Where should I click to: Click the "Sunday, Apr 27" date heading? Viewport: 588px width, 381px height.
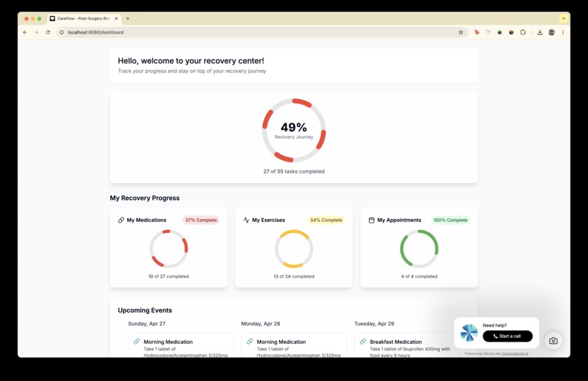tap(147, 323)
